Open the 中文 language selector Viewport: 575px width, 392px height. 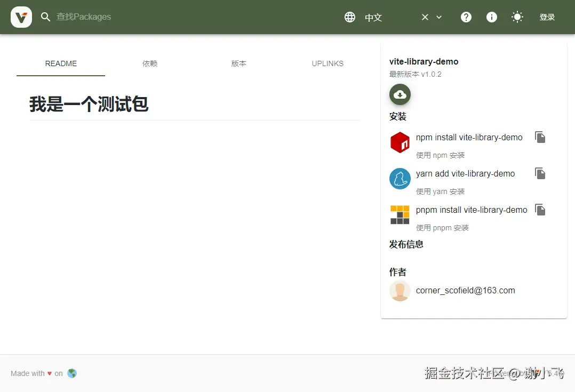[373, 17]
